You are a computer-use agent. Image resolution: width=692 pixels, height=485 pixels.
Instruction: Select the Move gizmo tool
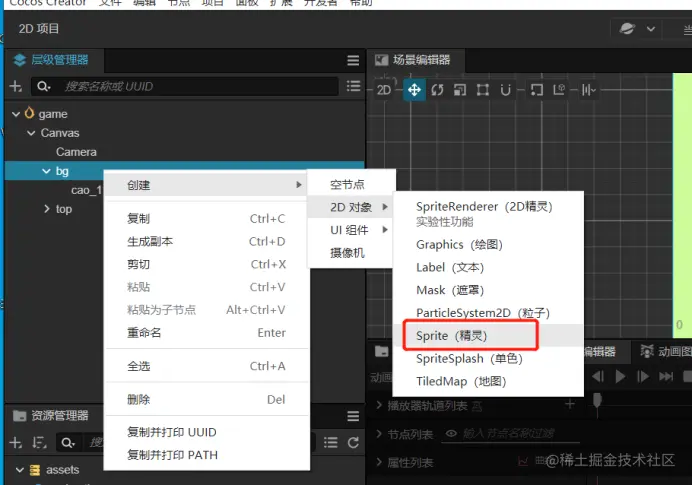(414, 90)
